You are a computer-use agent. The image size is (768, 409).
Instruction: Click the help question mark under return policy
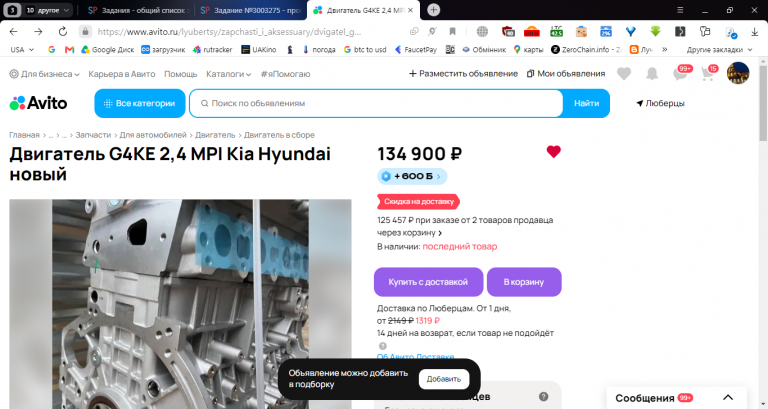click(383, 346)
